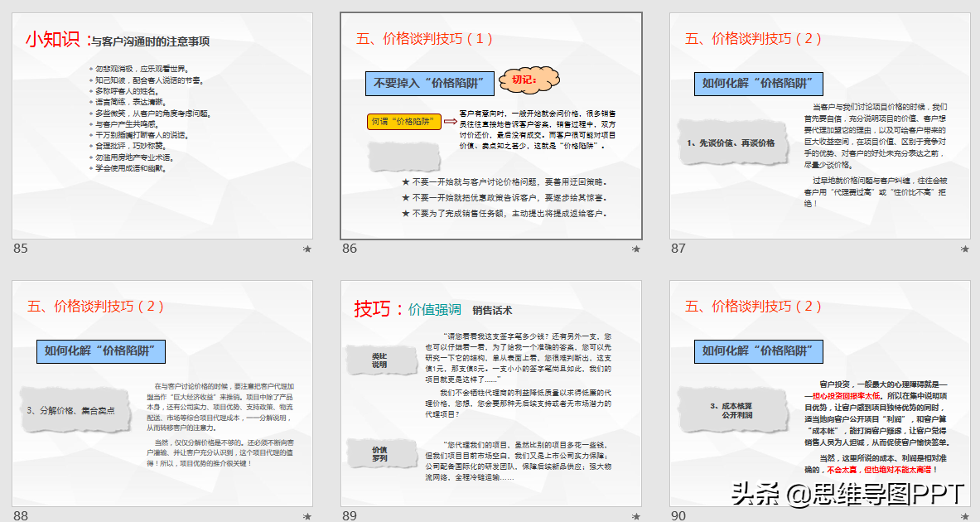Viewport: 980px width, 522px height.
Task: Select slide 89 thumbnail 技巧:价值强调
Action: click(x=491, y=394)
